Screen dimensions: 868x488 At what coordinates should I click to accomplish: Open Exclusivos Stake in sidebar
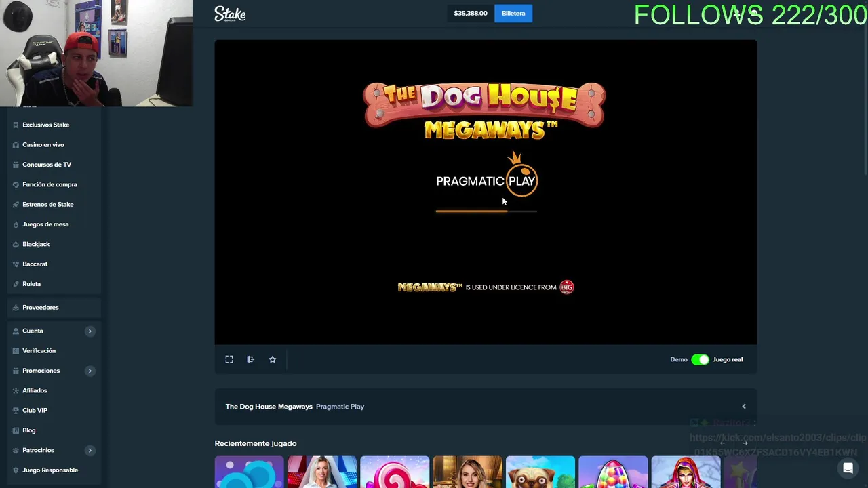tap(45, 125)
